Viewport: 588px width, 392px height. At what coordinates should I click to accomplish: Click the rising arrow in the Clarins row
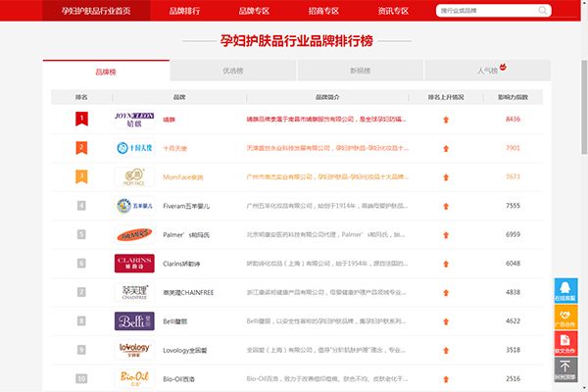[446, 264]
